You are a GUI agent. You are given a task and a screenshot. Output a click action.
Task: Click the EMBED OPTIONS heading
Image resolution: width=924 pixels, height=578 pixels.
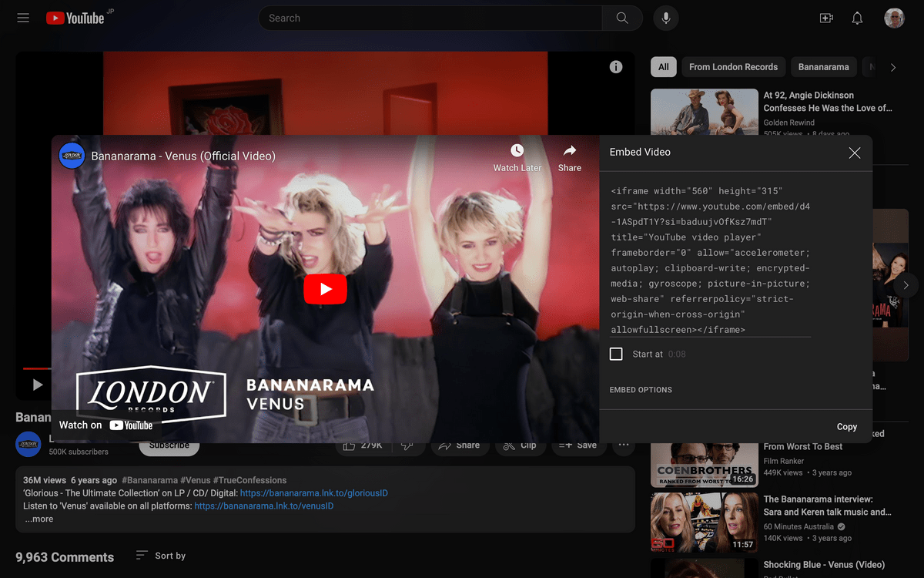click(641, 390)
